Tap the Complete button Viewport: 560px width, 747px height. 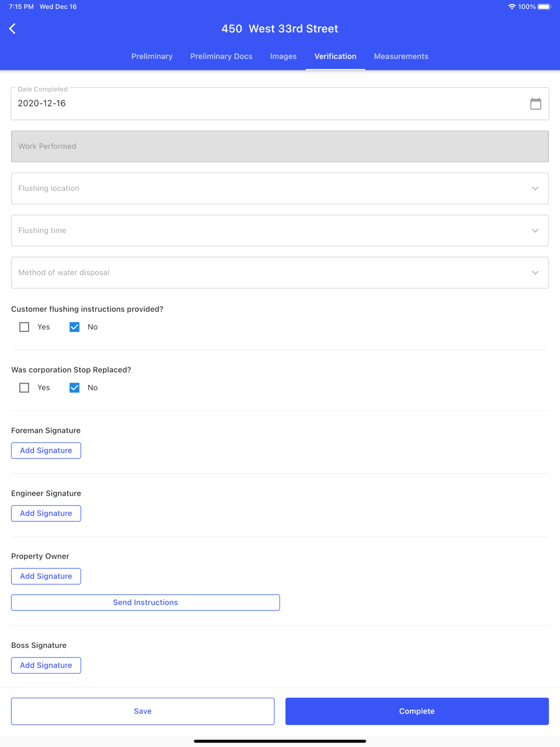(417, 711)
